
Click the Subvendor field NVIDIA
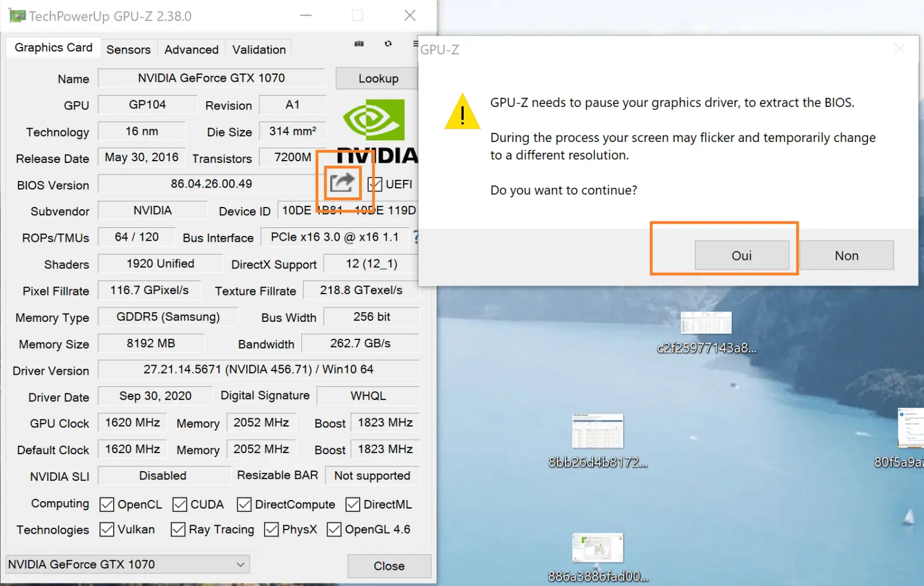(x=153, y=211)
